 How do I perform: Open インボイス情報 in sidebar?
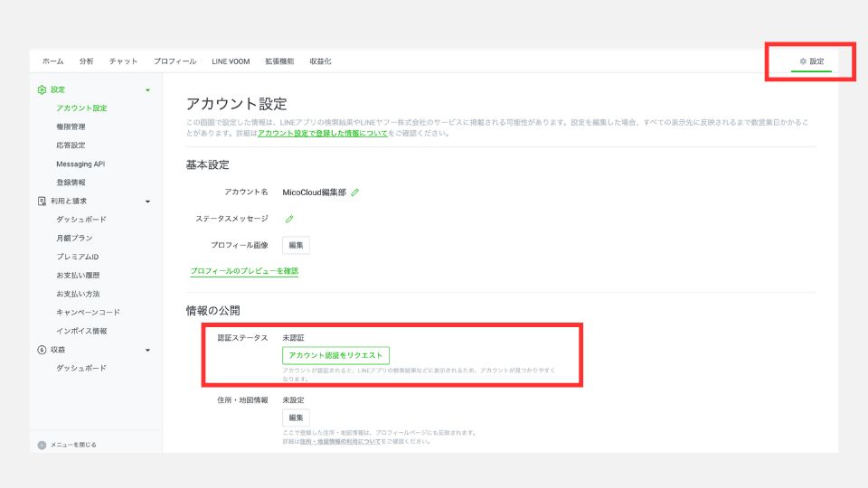pyautogui.click(x=81, y=331)
